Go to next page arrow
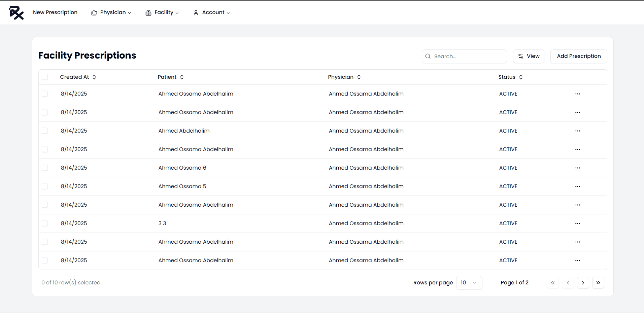This screenshot has height=313, width=644. (583, 283)
